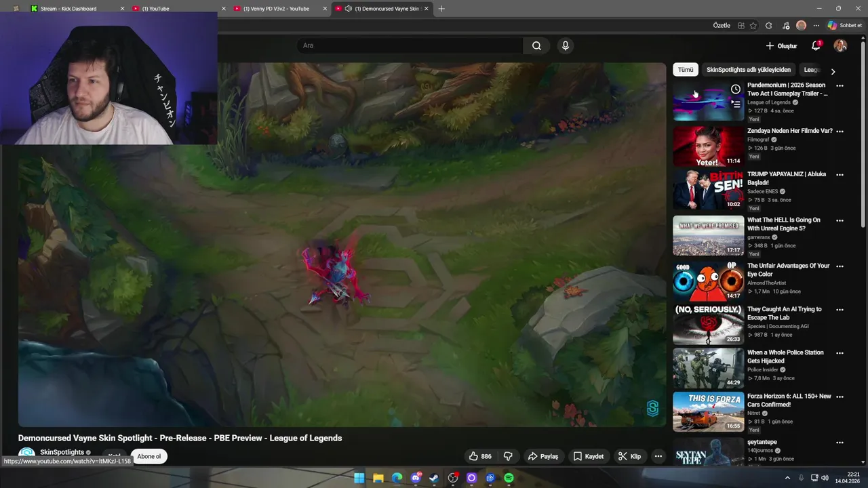Viewport: 868px width, 488px height.
Task: Click the YouTube search magnifier button
Action: 536,45
